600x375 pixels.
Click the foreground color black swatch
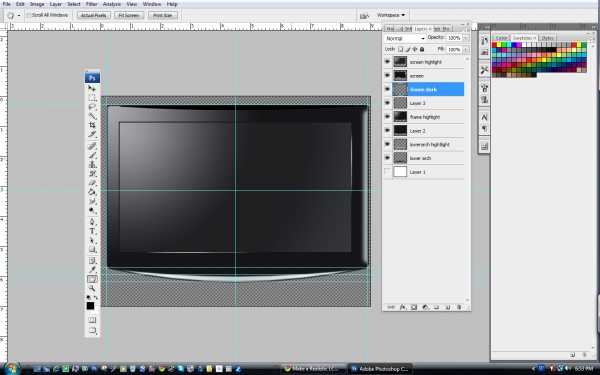90,306
